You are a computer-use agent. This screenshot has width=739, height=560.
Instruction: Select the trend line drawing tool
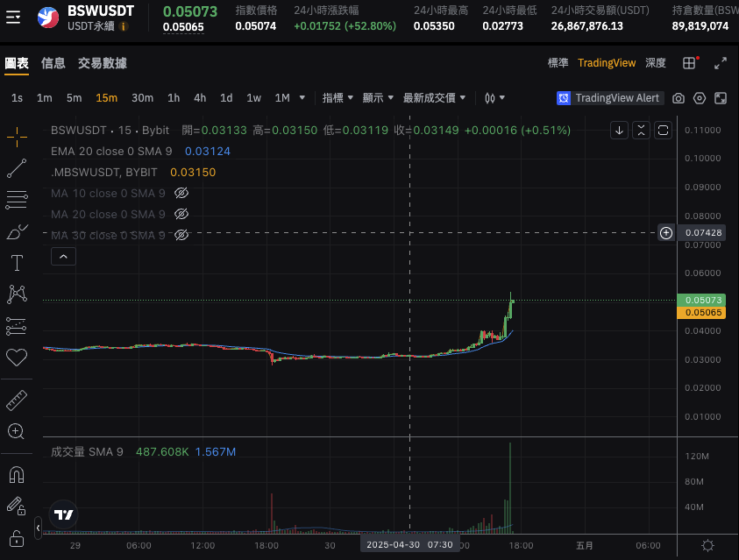tap(17, 168)
